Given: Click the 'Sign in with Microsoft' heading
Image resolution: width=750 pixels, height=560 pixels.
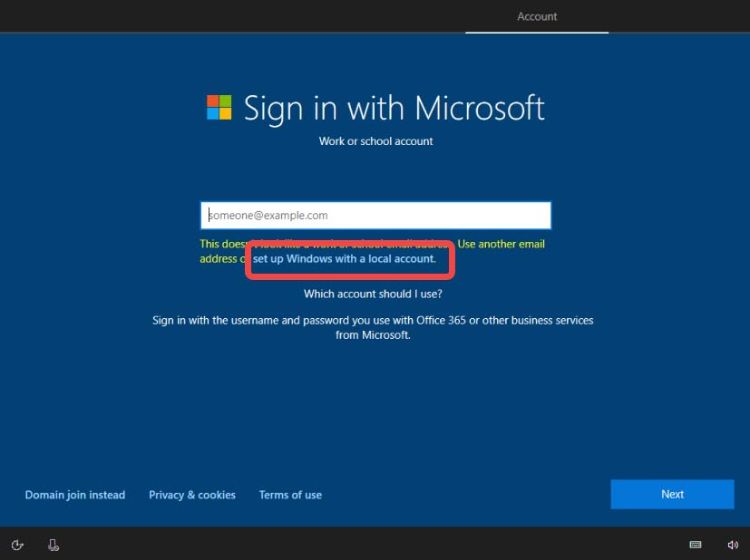Looking at the screenshot, I should pos(394,108).
